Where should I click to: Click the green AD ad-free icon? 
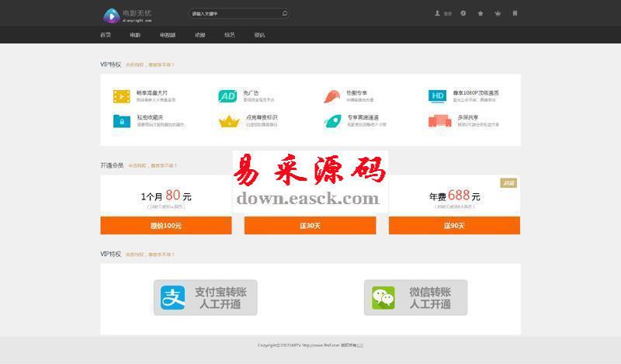tap(227, 96)
